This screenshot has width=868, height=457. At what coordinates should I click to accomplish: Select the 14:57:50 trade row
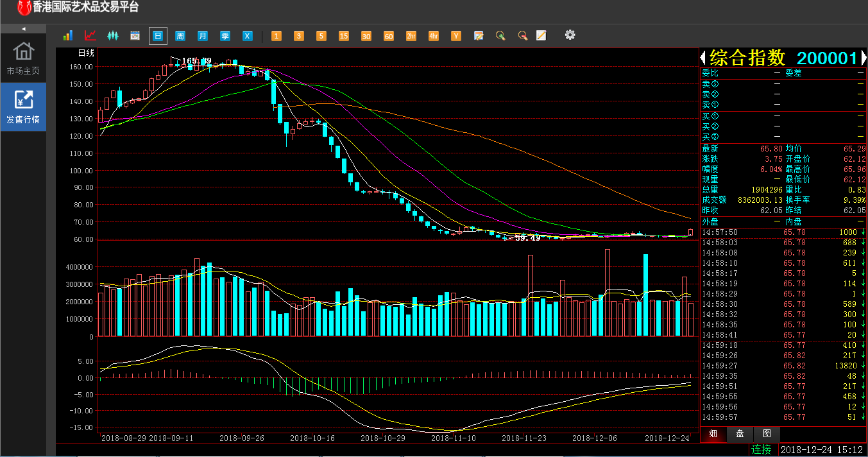(x=783, y=232)
